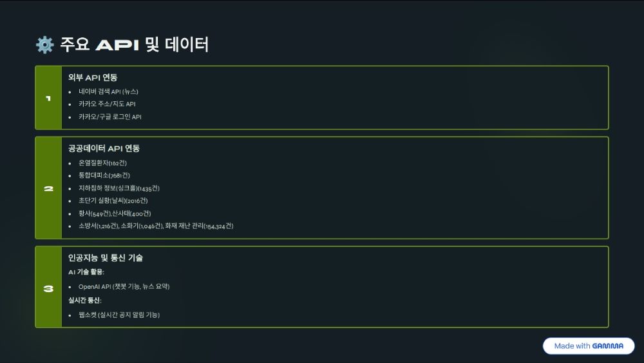
Task: Select the 인공지능 및 통신 기술 heading
Action: pos(106,258)
